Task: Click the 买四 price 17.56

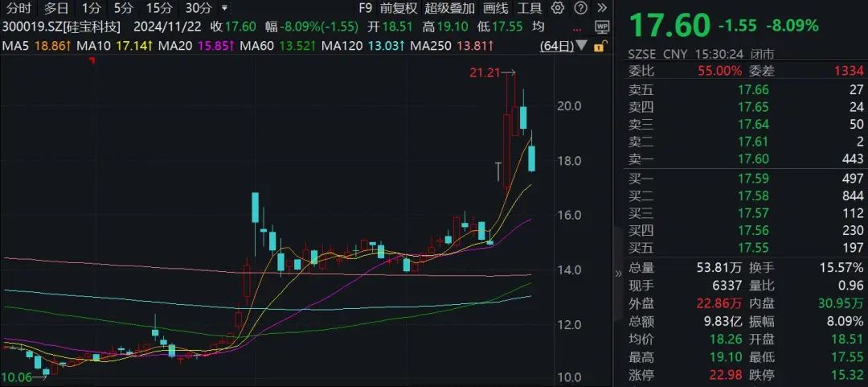Action: [755, 230]
